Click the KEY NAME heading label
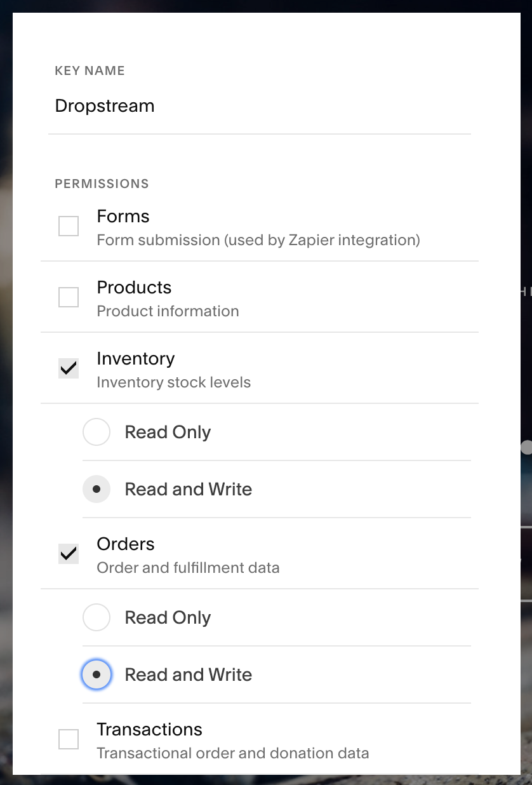 pos(90,70)
